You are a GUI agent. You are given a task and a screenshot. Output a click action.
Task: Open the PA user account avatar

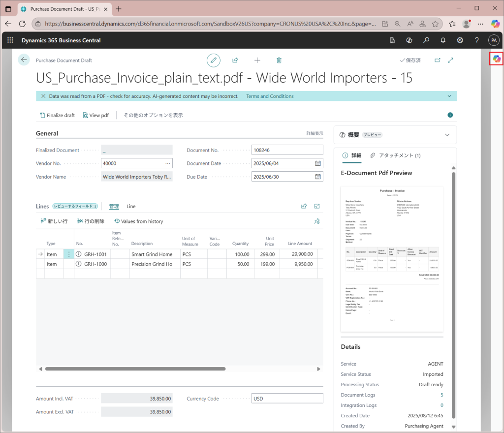point(494,40)
